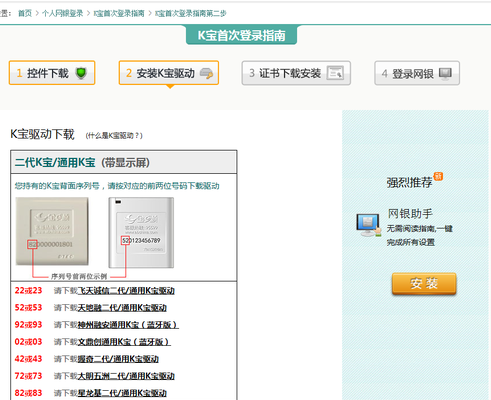This screenshot has height=400, width=491.
Task: Click the orange badge beside 强烈推荐
Action: [x=438, y=176]
